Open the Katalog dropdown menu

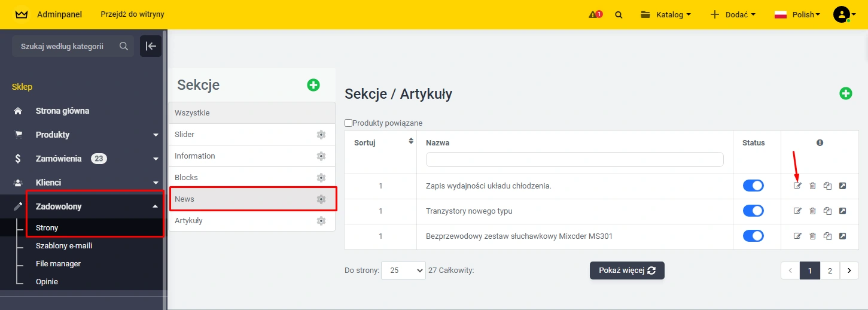(665, 14)
